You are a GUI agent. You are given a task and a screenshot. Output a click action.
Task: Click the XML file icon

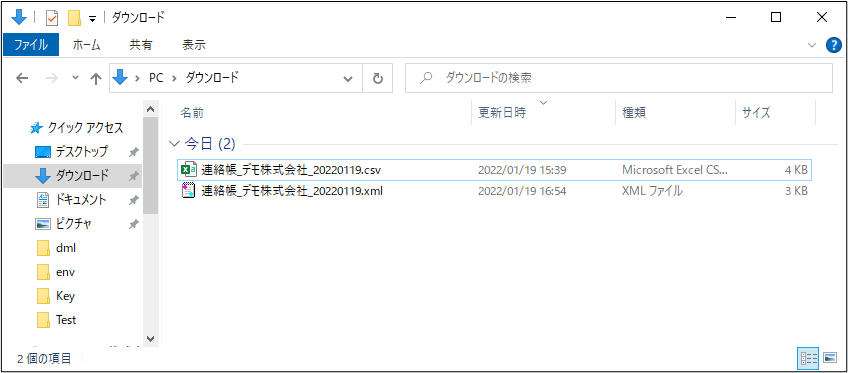point(189,190)
